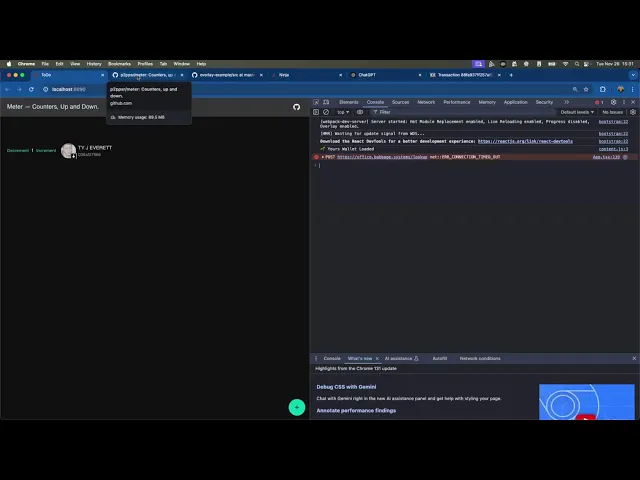The width and height of the screenshot is (640, 480).
Task: Switch to Sources panel
Action: tap(400, 102)
